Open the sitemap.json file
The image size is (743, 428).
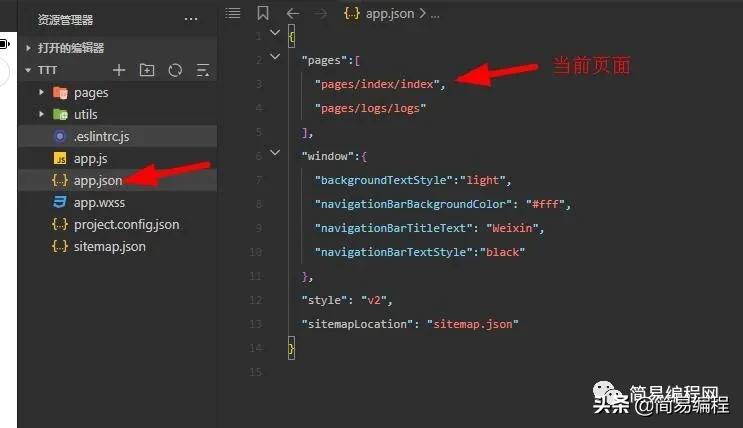click(109, 246)
